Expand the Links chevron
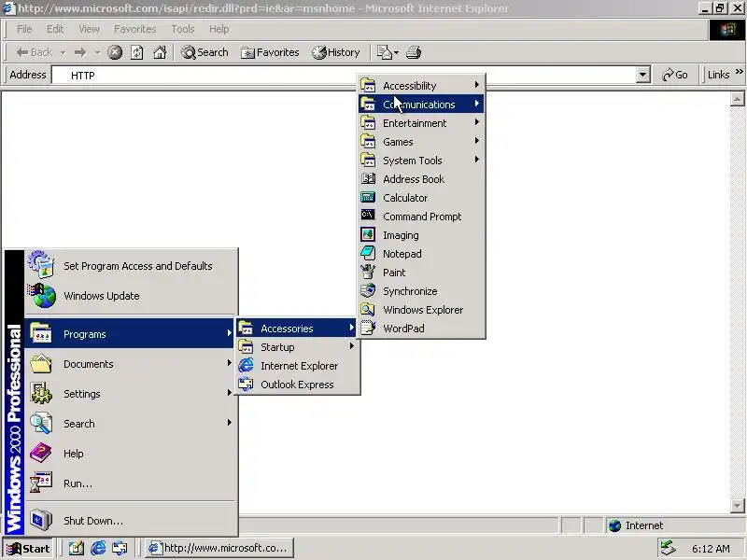 pyautogui.click(x=739, y=73)
